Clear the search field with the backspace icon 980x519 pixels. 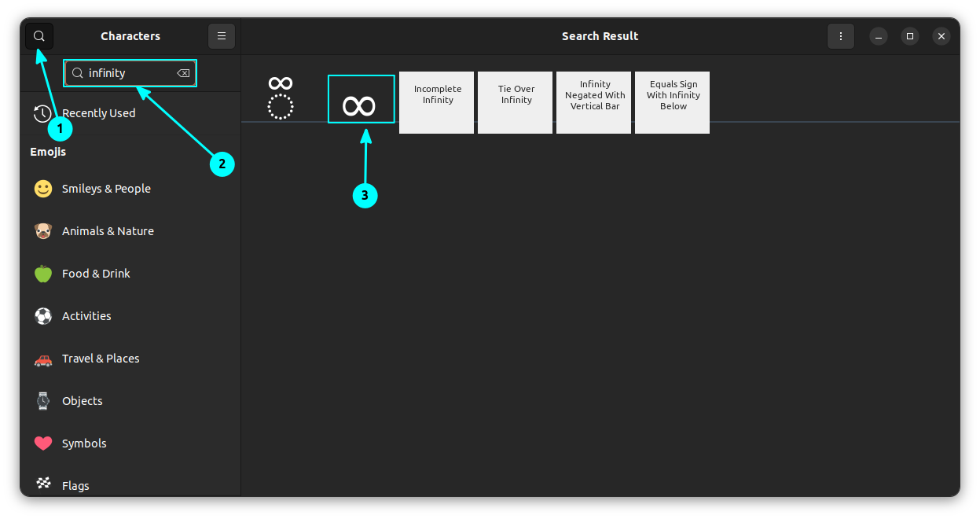[x=183, y=72]
